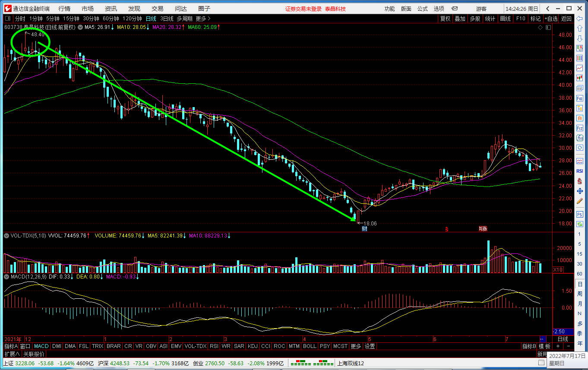Click the small square icon before 分时
This screenshot has height=370, width=588.
8,19
